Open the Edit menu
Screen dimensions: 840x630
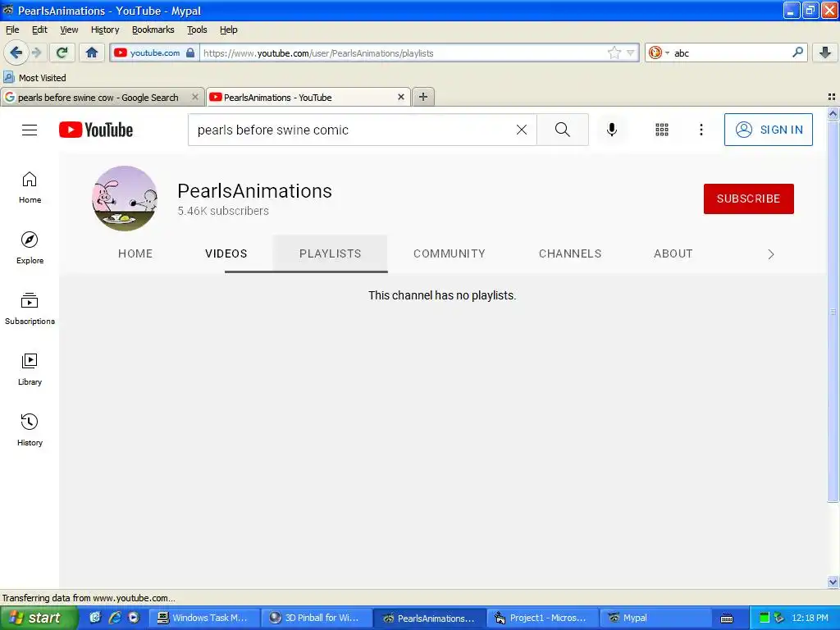39,30
